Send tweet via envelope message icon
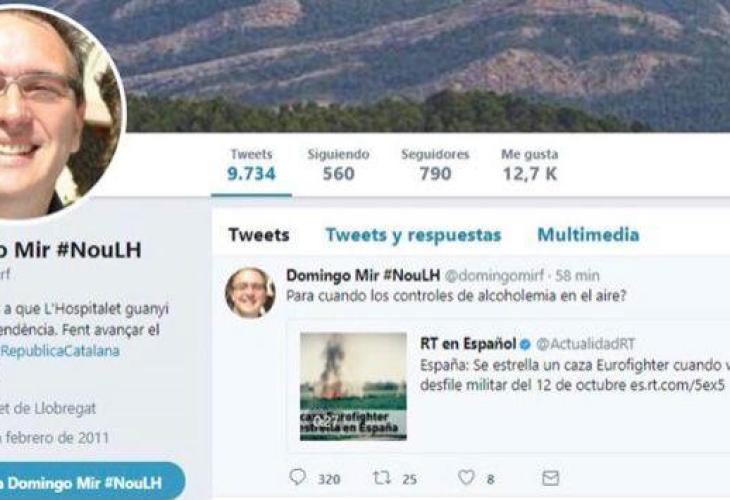The height and width of the screenshot is (500, 730). 550,478
